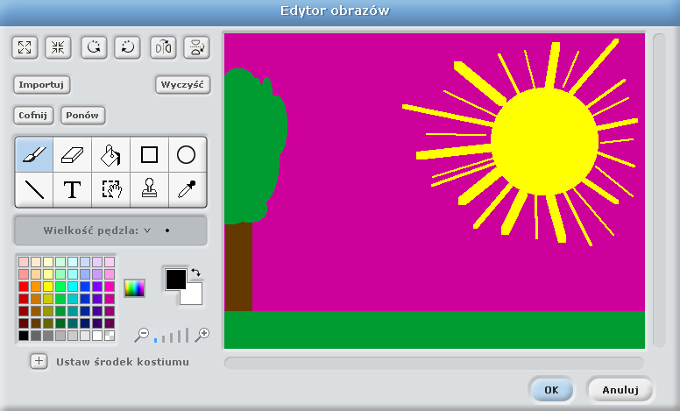Pick the magenta palette swatch
The image size is (680, 411).
[110, 287]
